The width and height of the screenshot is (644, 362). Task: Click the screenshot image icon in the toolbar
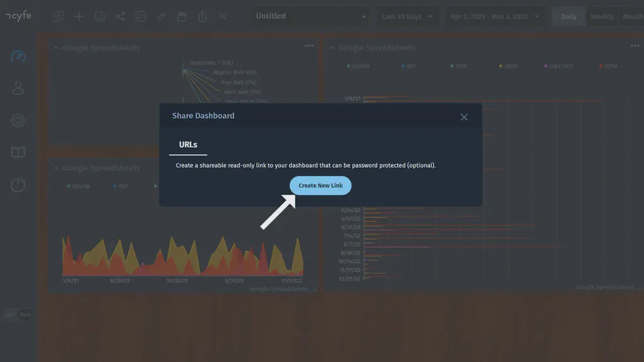[141, 16]
